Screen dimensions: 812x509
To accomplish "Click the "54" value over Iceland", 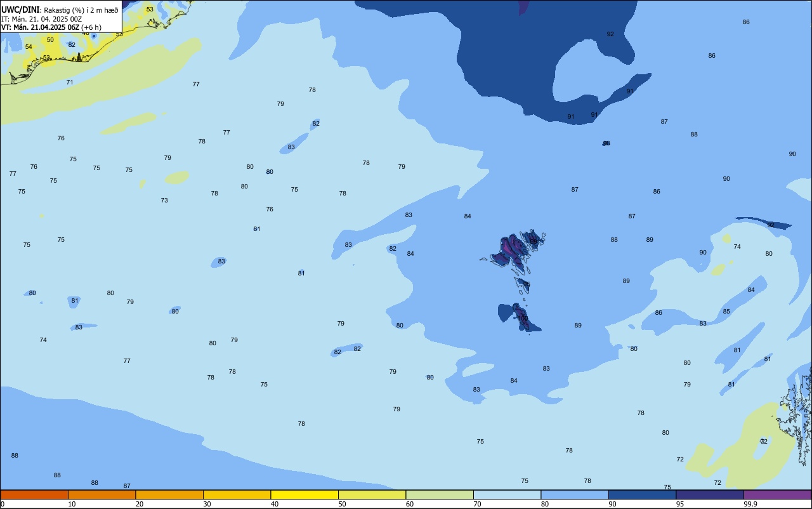I will tap(29, 47).
